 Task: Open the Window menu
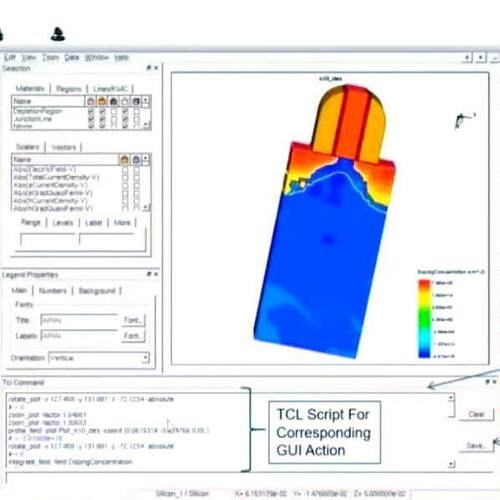pos(97,57)
